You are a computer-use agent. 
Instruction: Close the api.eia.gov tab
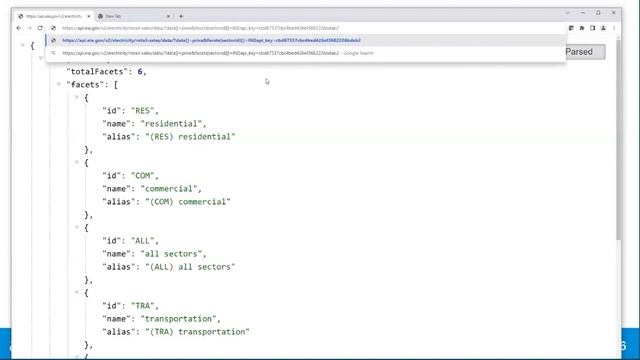(89, 16)
